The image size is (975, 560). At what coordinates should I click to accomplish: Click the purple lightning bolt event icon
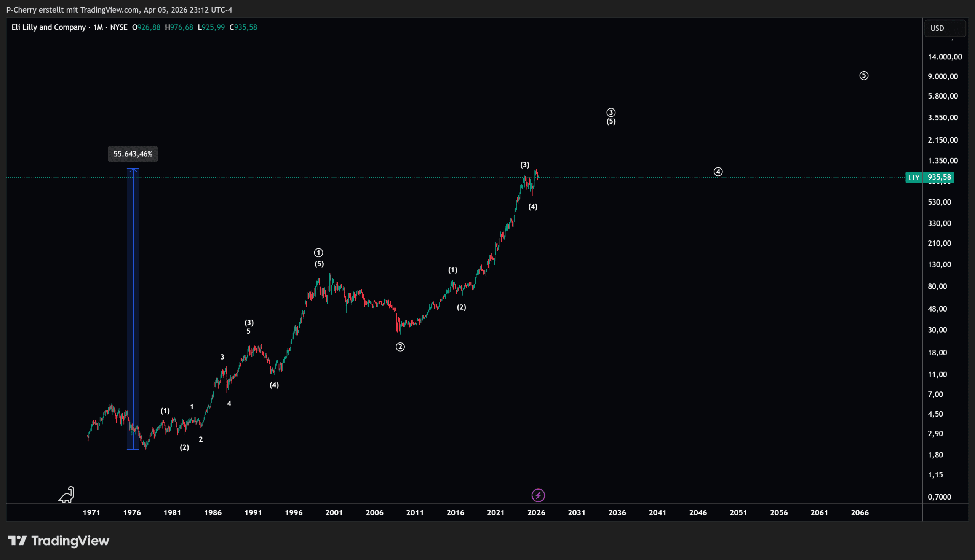click(x=538, y=495)
